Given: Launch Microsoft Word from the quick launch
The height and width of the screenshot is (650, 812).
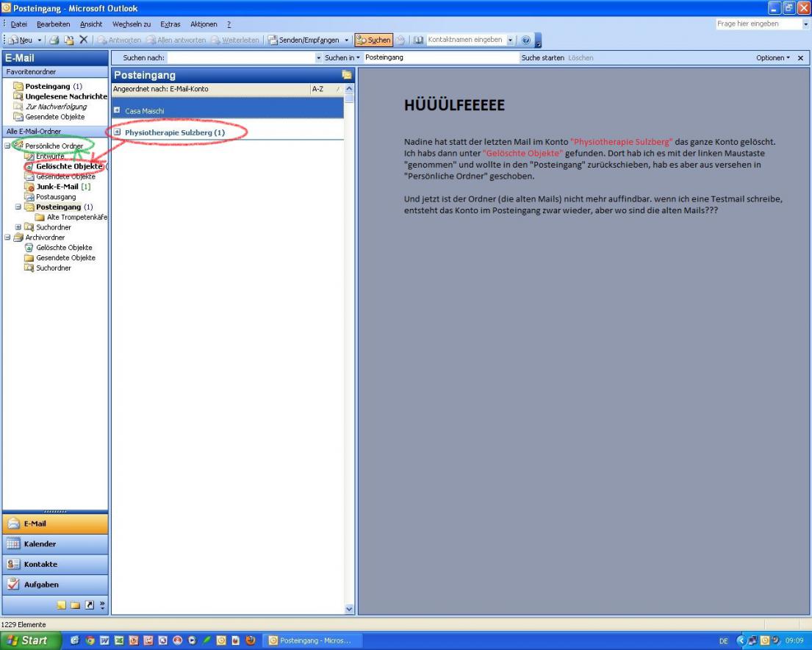Looking at the screenshot, I should pos(104,640).
